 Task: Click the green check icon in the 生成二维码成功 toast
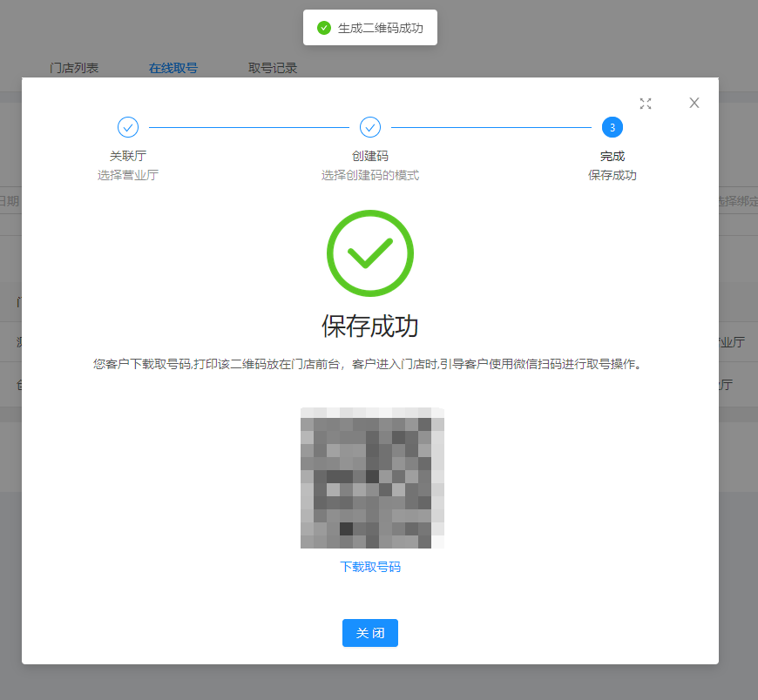[324, 28]
